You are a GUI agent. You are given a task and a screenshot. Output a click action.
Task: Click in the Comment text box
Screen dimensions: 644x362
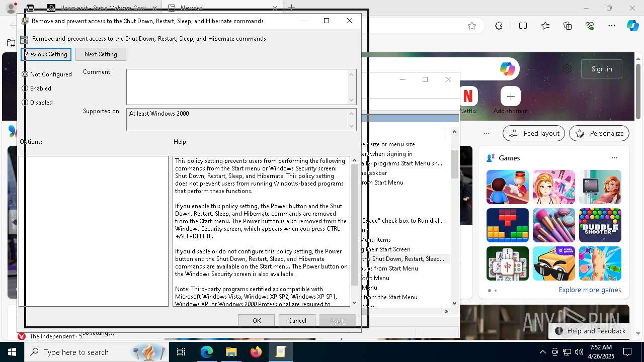pos(237,87)
